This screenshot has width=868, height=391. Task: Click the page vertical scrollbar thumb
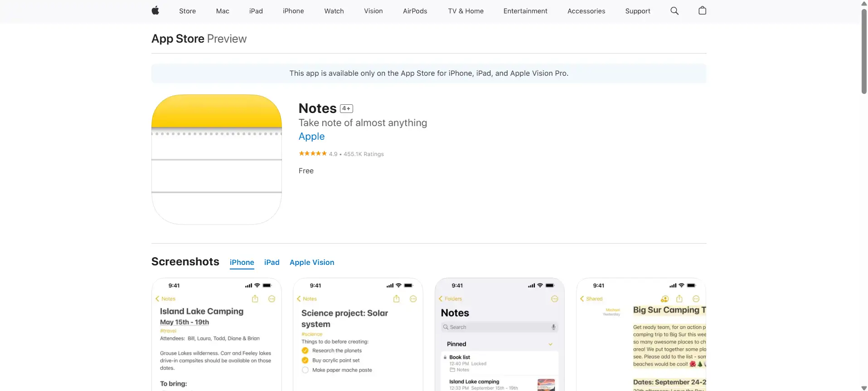(864, 51)
